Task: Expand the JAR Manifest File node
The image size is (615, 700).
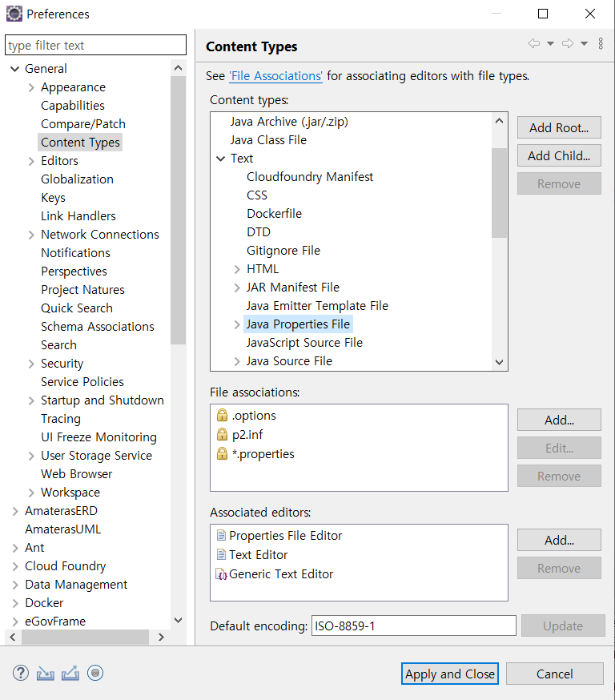Action: 237,288
